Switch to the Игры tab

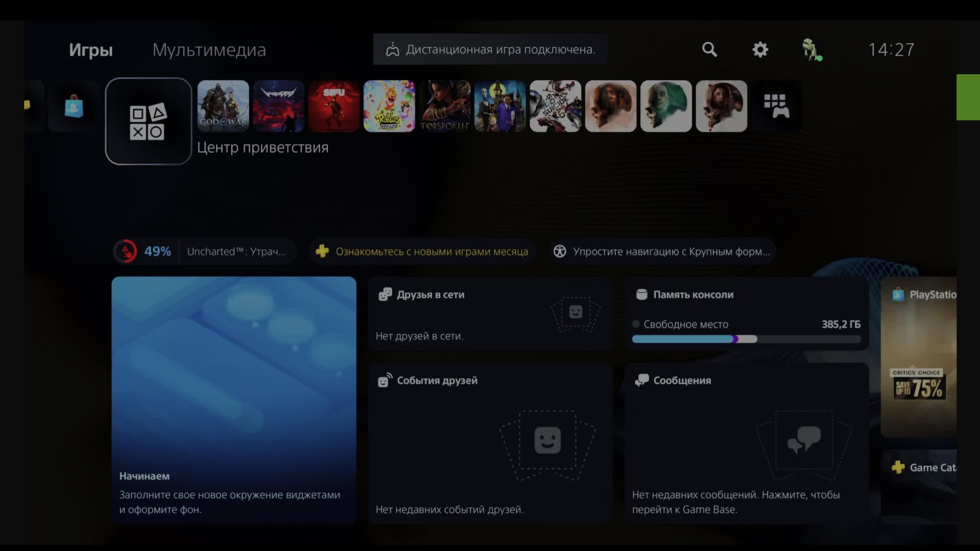pyautogui.click(x=91, y=50)
